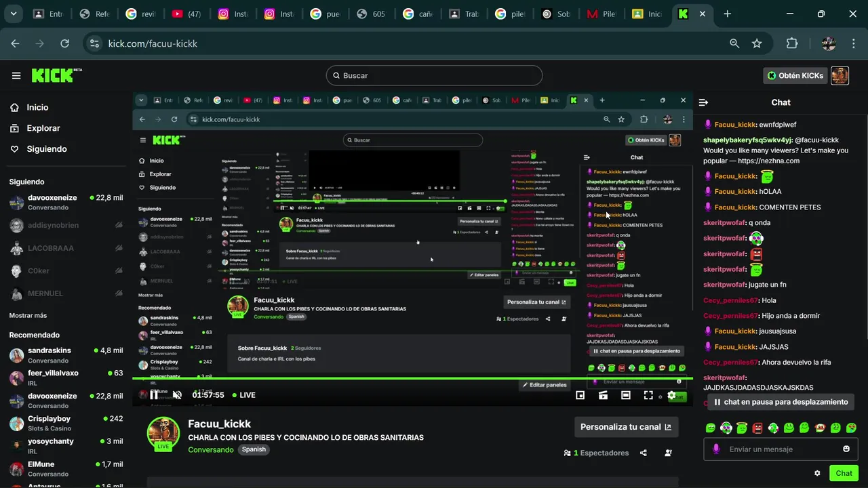Viewport: 868px width, 488px height.
Task: Open LACOBRAAA offline channel
Action: [66, 248]
